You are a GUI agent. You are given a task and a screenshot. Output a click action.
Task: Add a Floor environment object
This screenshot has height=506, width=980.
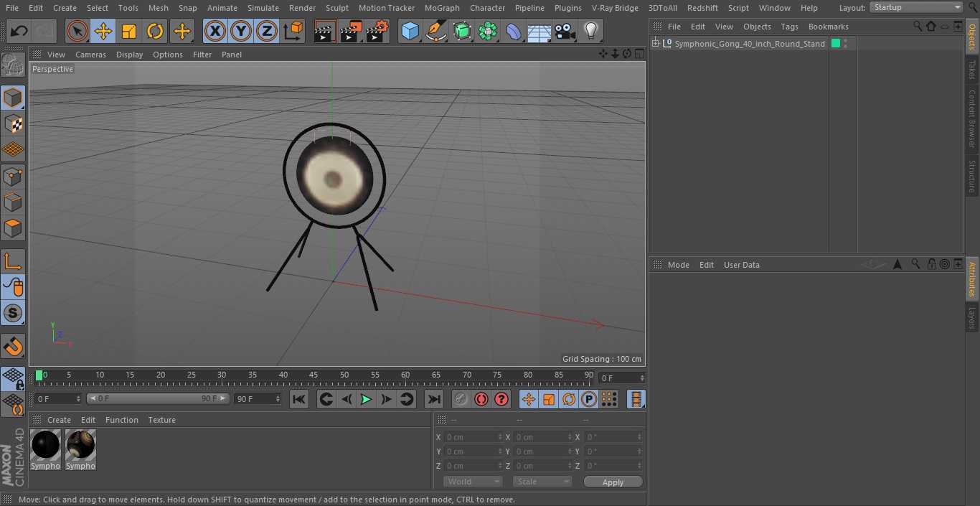tap(540, 31)
